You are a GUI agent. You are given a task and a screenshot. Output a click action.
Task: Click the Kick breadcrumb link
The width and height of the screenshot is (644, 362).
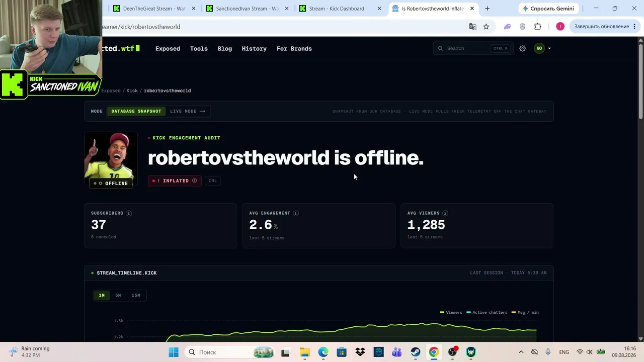(x=132, y=90)
